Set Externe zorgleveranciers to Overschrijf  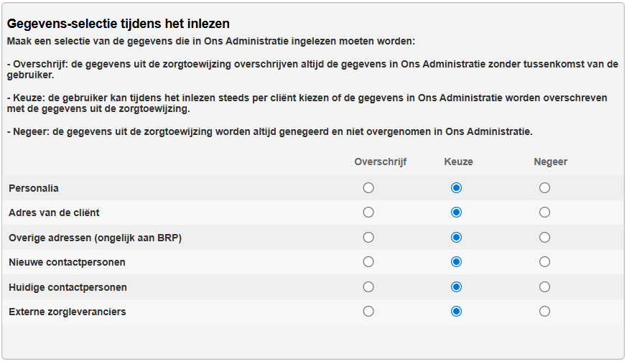[368, 311]
